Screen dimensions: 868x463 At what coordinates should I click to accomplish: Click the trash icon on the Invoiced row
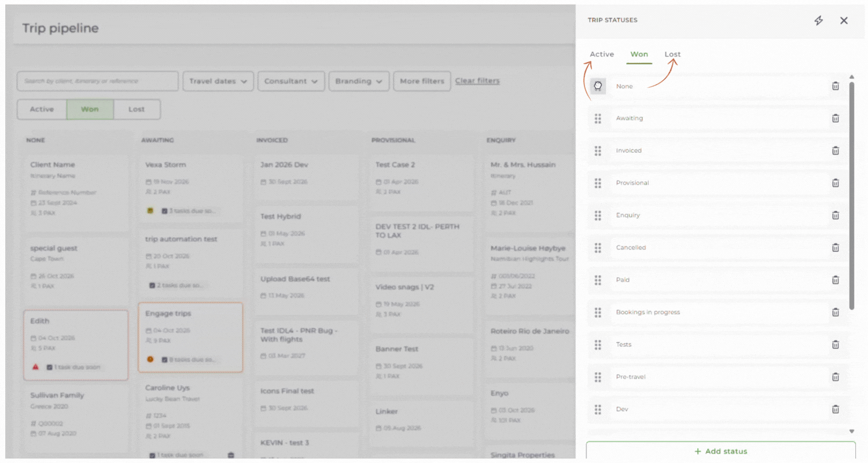(x=836, y=151)
